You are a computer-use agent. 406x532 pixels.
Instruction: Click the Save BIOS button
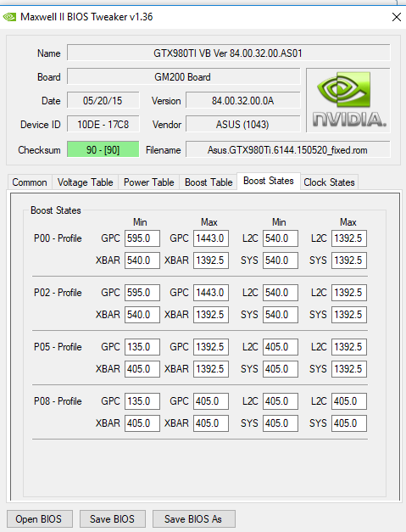pos(112,518)
